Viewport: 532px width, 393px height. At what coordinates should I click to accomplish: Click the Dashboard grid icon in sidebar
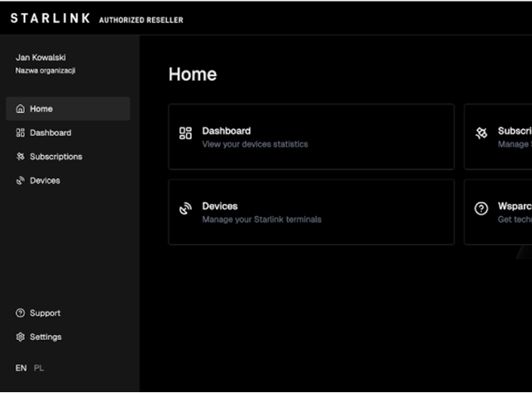(20, 132)
